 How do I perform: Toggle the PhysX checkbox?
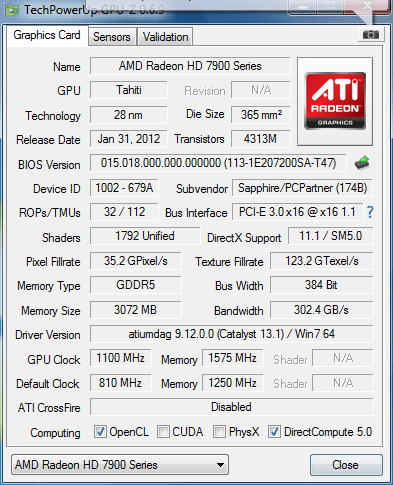(x=219, y=432)
